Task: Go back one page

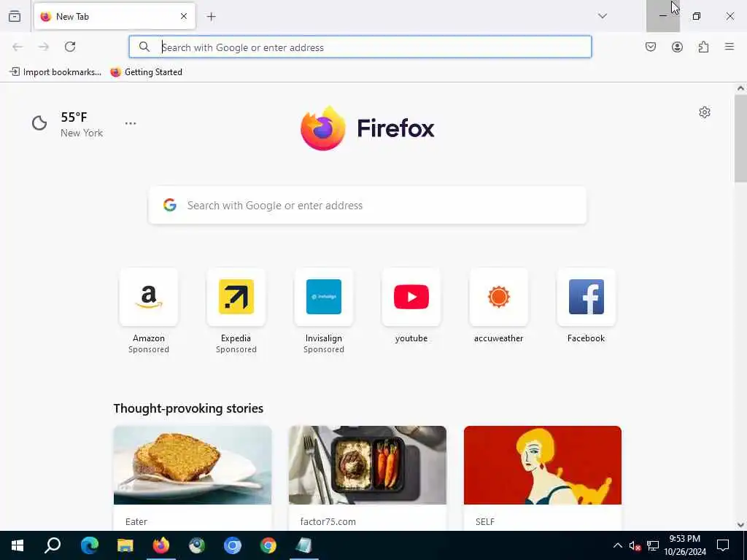Action: 18,47
